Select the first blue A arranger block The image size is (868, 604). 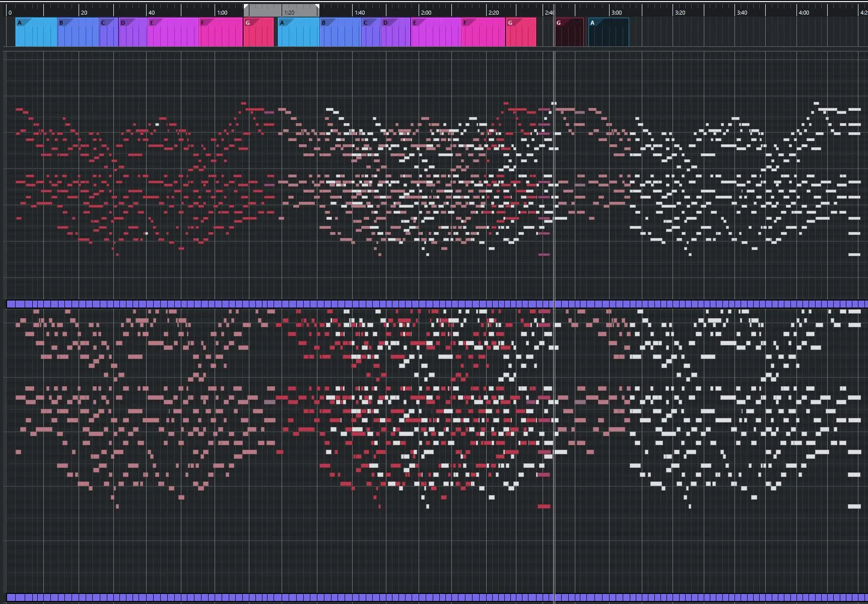point(36,33)
